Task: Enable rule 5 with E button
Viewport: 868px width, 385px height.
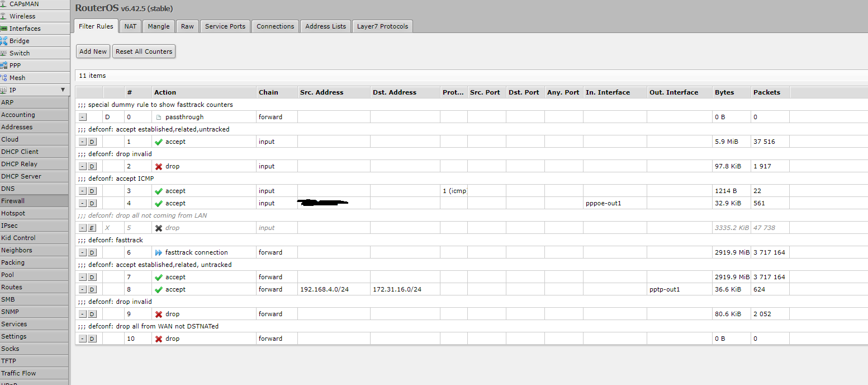Action: click(92, 228)
